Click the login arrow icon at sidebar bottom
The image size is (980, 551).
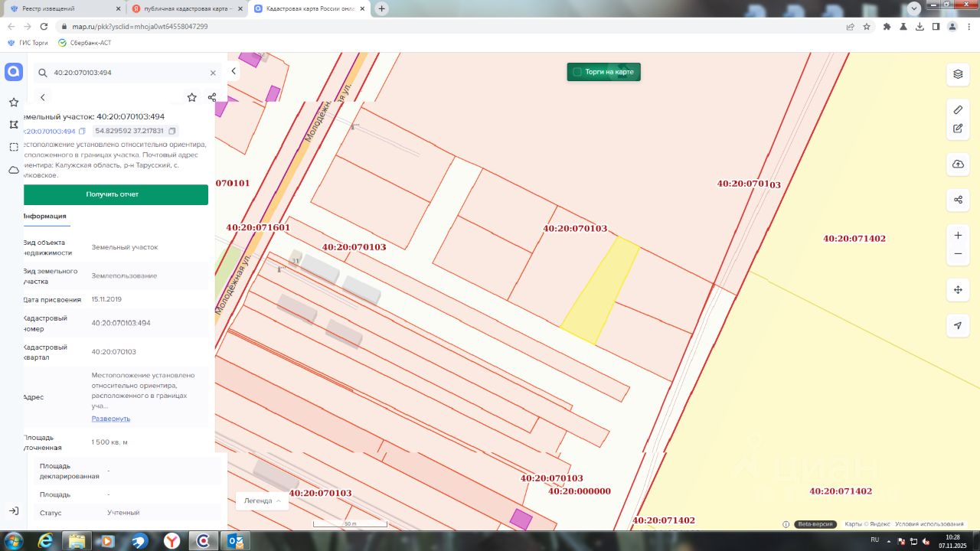(14, 510)
